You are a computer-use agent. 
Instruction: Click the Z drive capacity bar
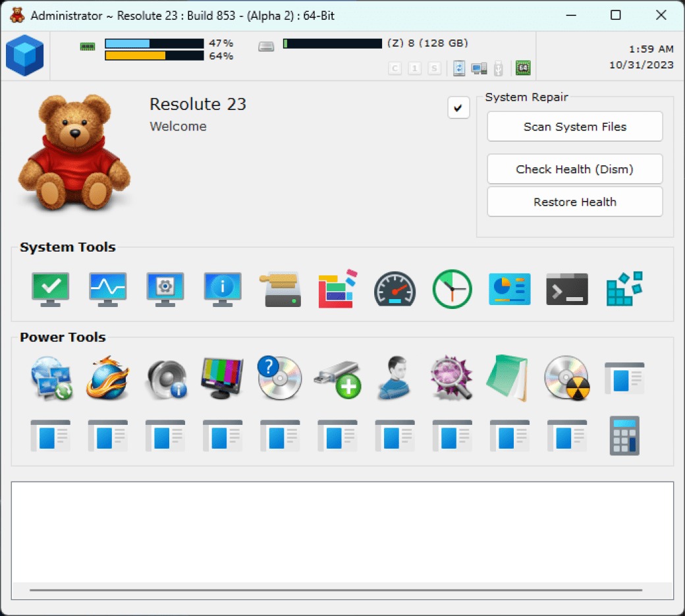333,43
